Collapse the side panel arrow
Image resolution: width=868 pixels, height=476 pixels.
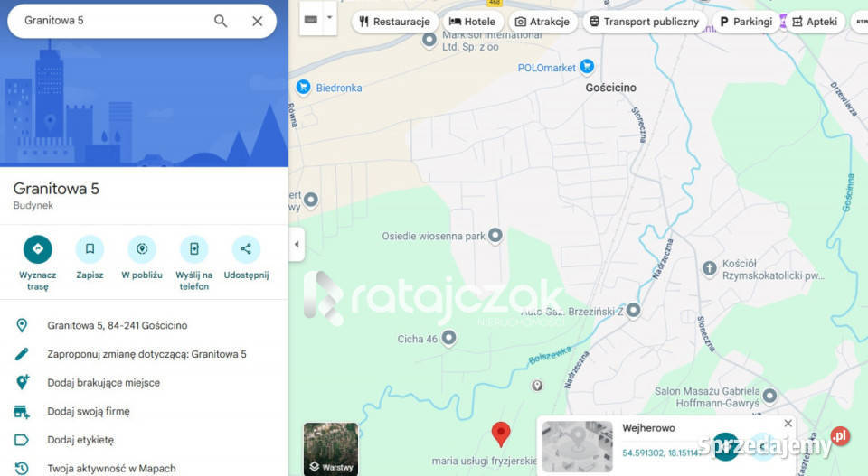click(x=297, y=244)
